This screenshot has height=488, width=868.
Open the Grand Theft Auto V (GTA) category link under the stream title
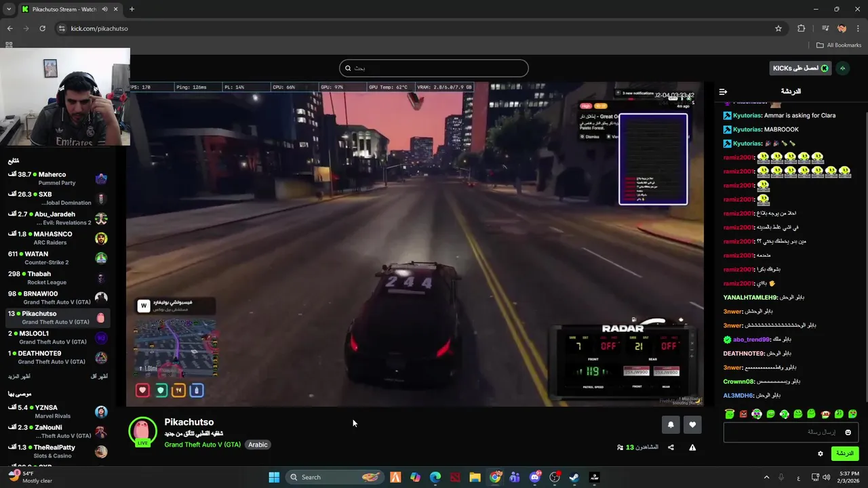click(202, 445)
